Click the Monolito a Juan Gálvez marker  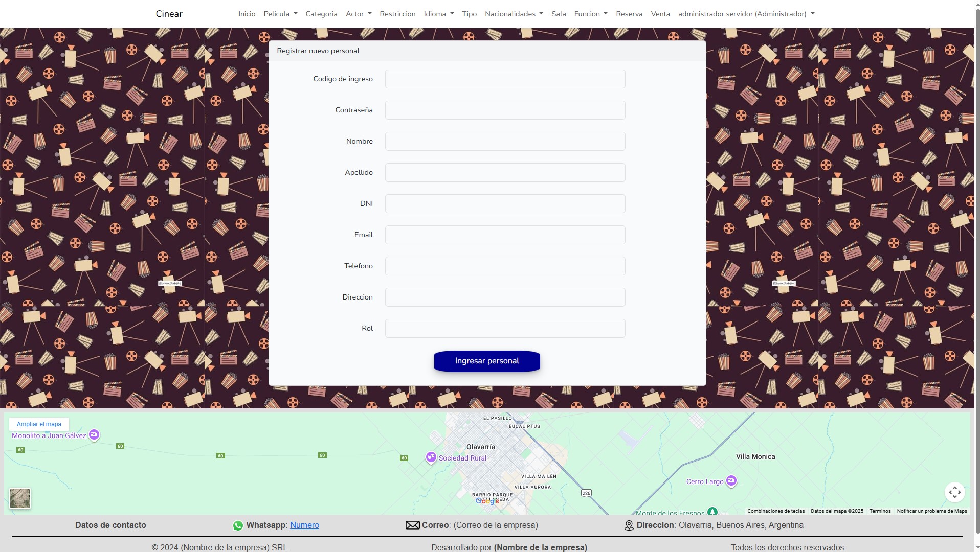(94, 435)
